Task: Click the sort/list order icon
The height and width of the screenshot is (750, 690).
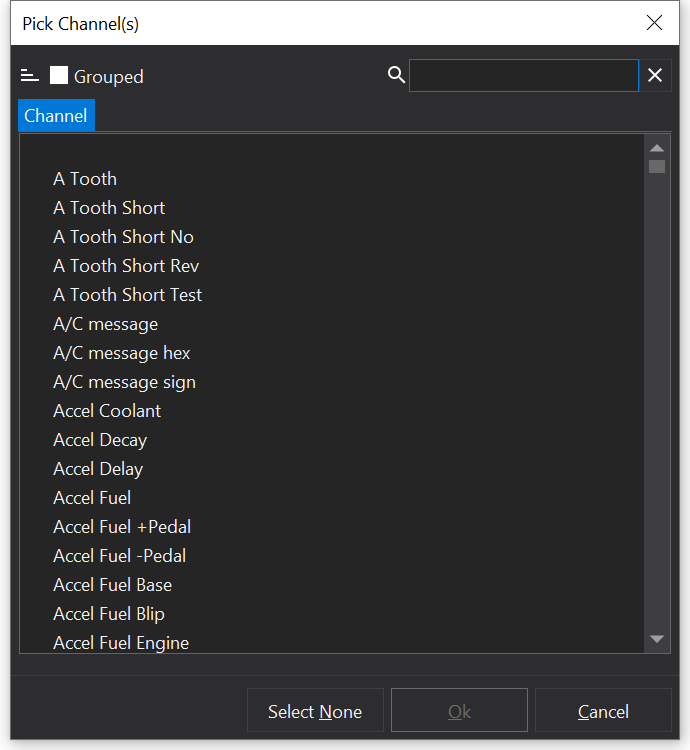Action: (29, 76)
